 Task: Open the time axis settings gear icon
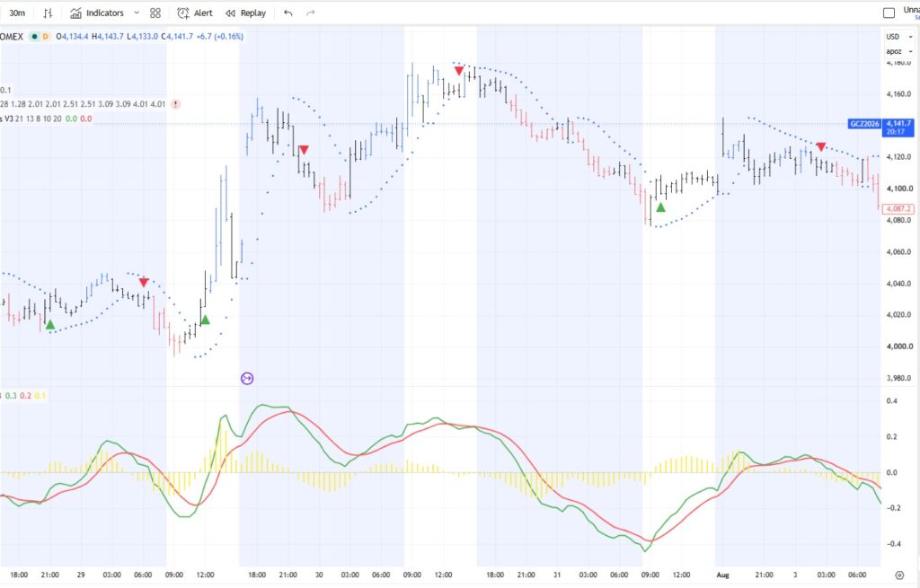(x=899, y=575)
